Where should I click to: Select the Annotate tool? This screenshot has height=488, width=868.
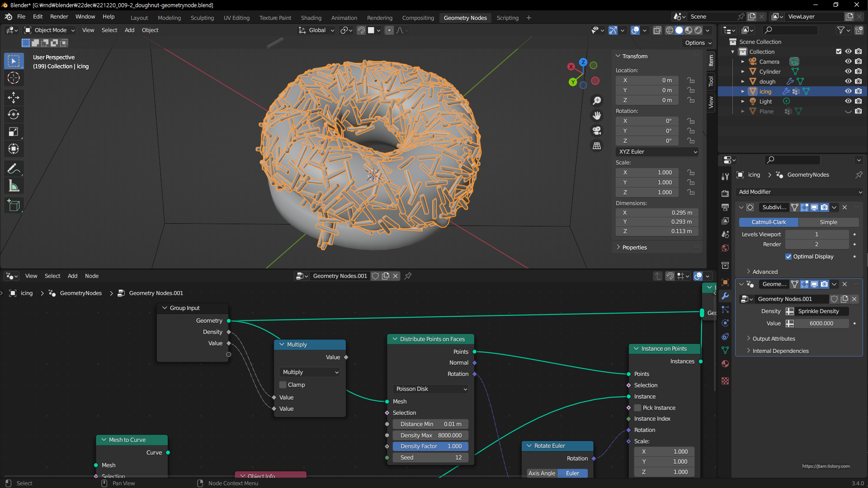coord(14,169)
